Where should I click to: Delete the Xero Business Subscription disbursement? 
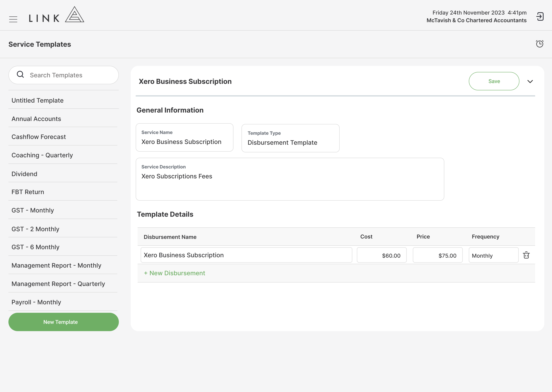(x=526, y=255)
